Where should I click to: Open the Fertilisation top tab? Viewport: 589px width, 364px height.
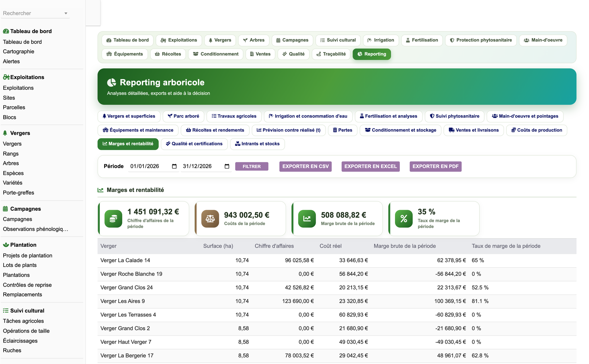[422, 40]
